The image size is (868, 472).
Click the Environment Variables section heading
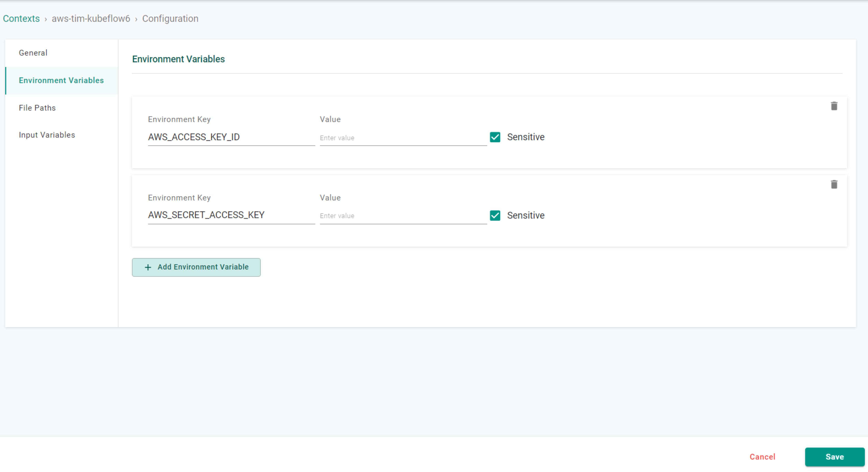[x=178, y=59]
